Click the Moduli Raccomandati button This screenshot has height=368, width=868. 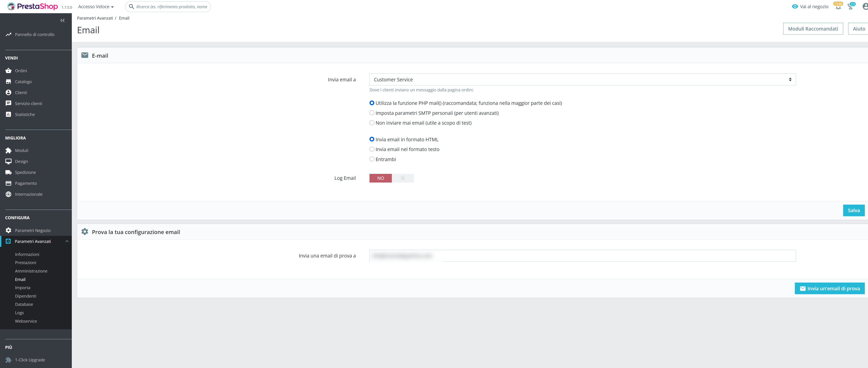[813, 29]
